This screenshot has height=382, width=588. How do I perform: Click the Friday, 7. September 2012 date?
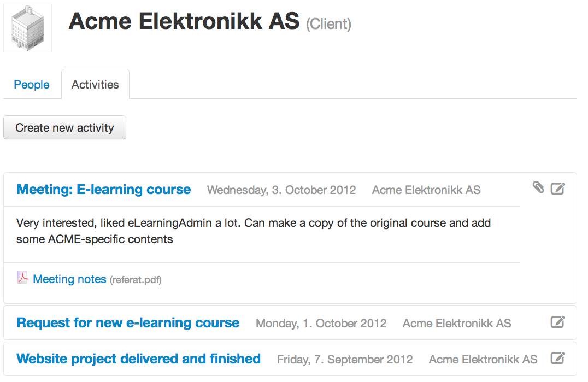coord(345,359)
